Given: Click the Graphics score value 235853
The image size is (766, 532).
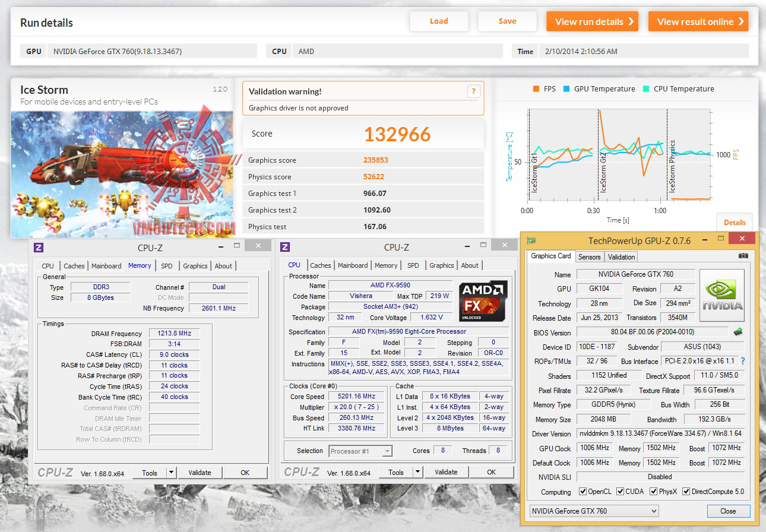Looking at the screenshot, I should [377, 160].
